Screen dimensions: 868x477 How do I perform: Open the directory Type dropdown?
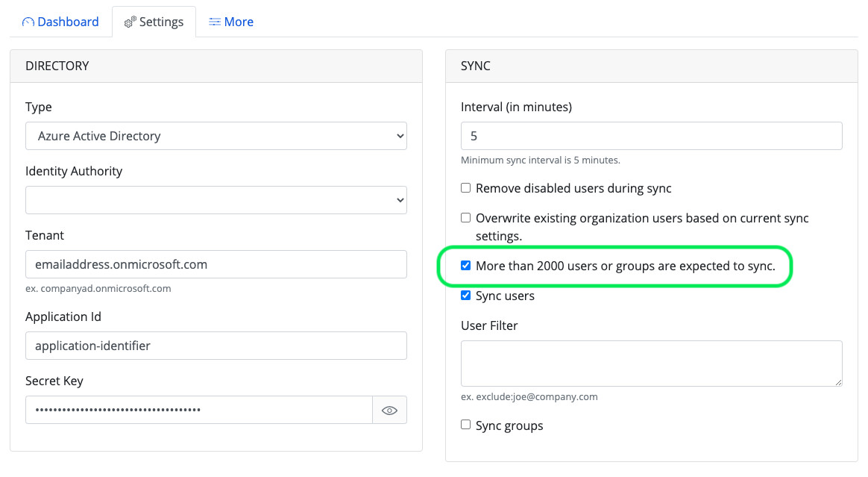tap(216, 136)
